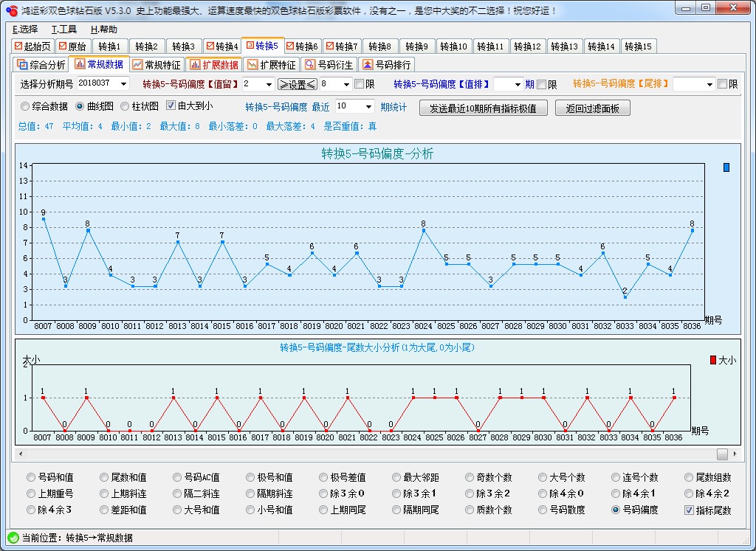
Task: Click 发送最近10期所有指标极值 button
Action: pyautogui.click(x=483, y=108)
